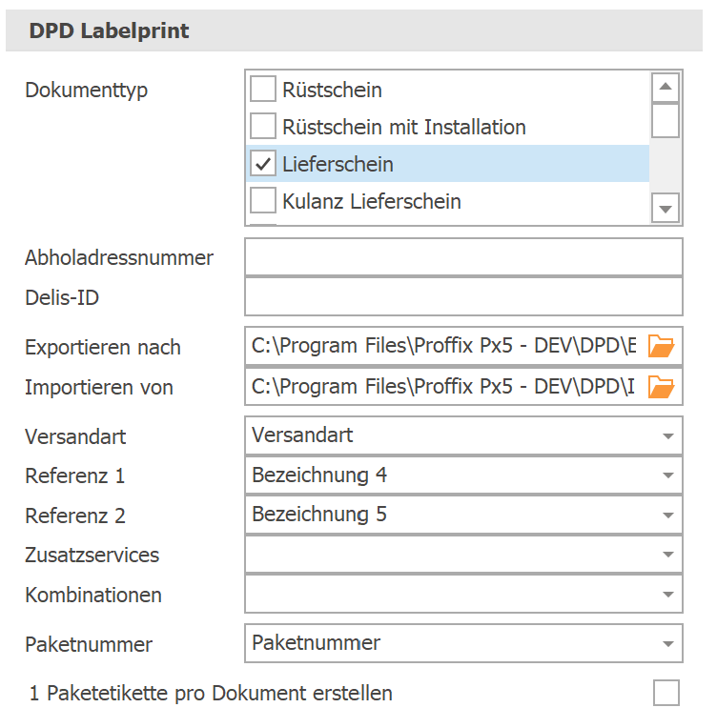The width and height of the screenshot is (717, 728).
Task: Uncheck the Lieferschein checkbox
Action: tap(263, 164)
